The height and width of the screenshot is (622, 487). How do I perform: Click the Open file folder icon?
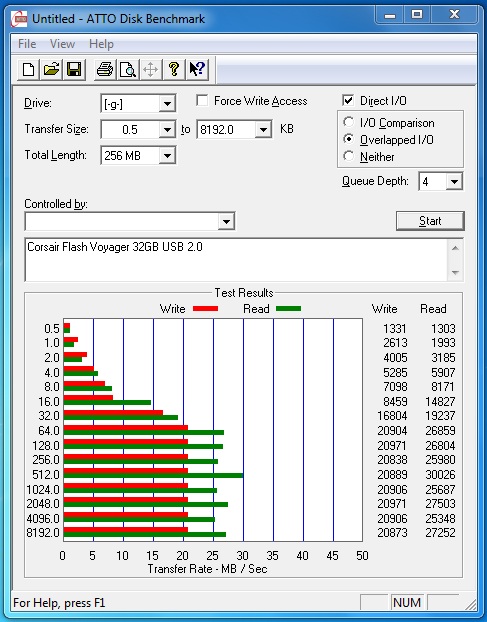(x=51, y=69)
